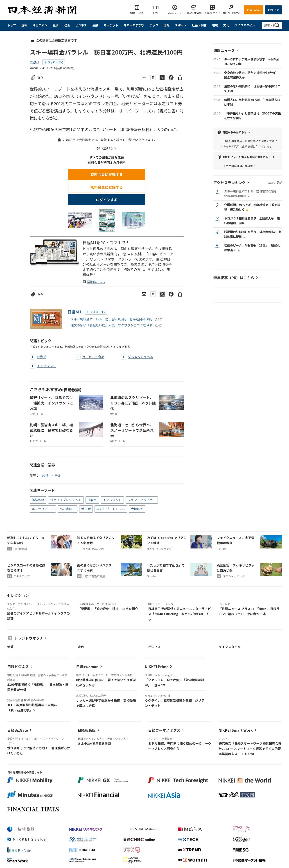Click the ログイン header button
Screen dimensions: 289x868
point(273,10)
